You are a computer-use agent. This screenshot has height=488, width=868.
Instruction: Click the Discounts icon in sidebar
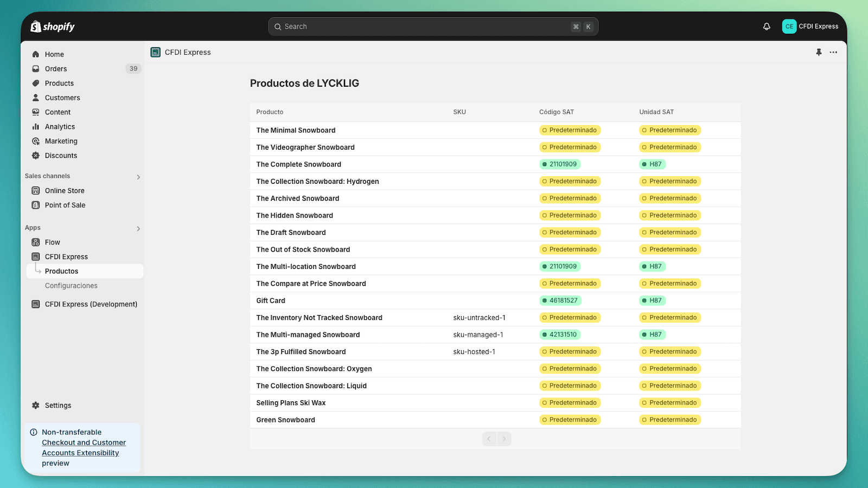[x=36, y=156]
